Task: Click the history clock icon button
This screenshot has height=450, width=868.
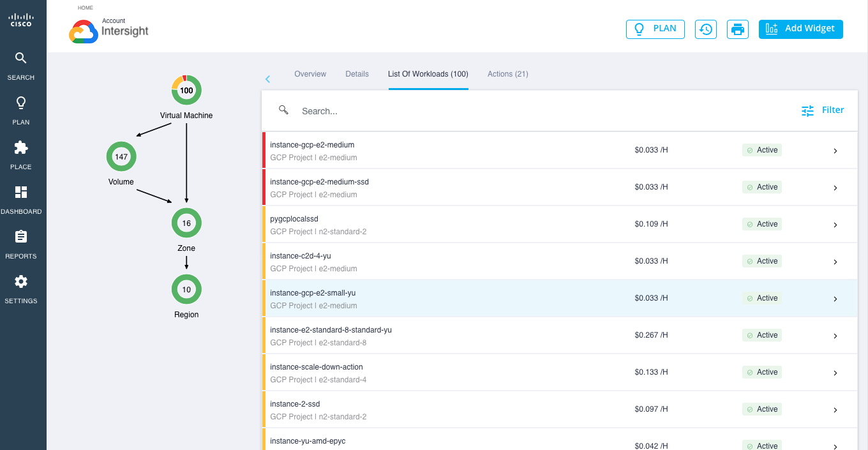Action: 705,29
